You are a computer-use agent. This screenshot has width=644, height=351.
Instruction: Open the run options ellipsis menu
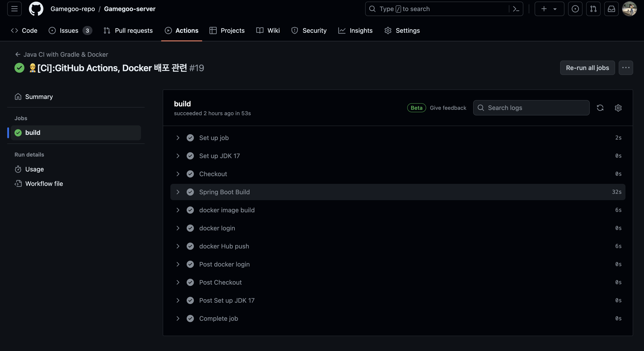625,68
